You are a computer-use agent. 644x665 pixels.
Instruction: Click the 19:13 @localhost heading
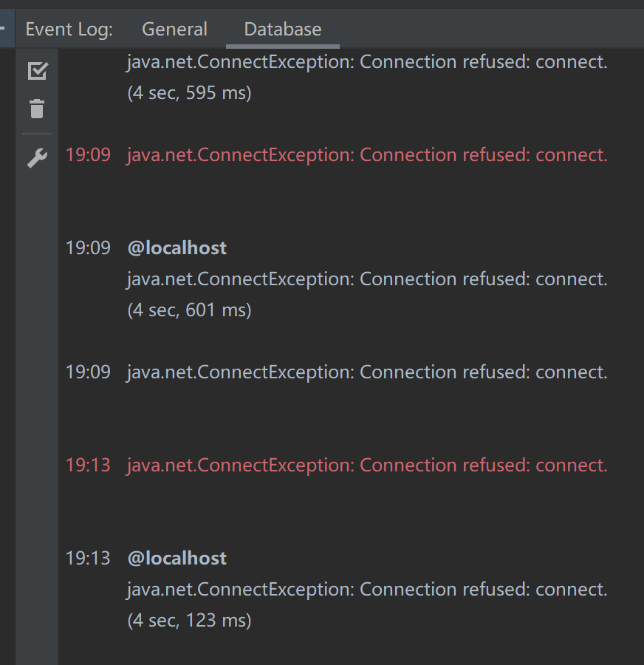[x=177, y=559]
